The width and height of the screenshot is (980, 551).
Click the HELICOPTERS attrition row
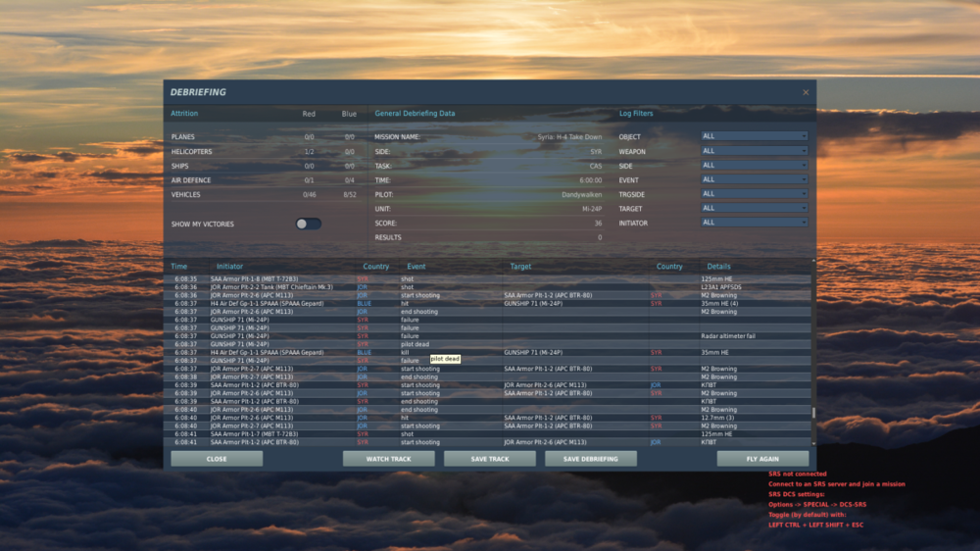pos(265,151)
